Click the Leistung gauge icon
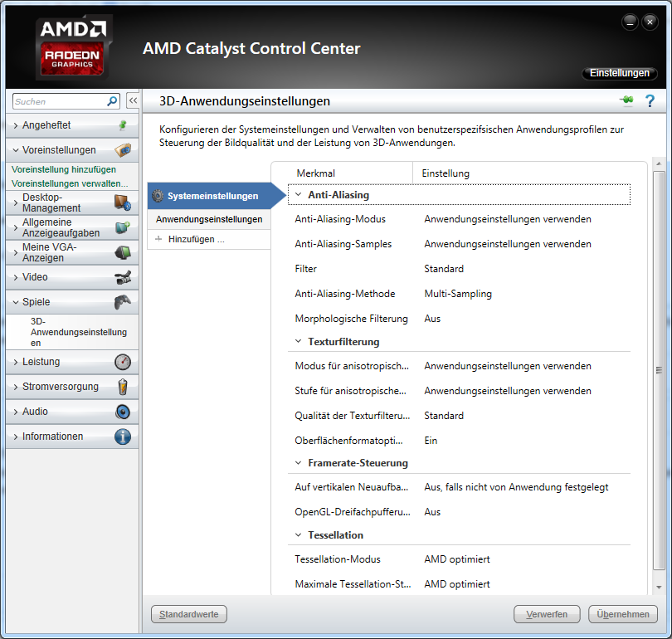The width and height of the screenshot is (672, 639). (123, 362)
